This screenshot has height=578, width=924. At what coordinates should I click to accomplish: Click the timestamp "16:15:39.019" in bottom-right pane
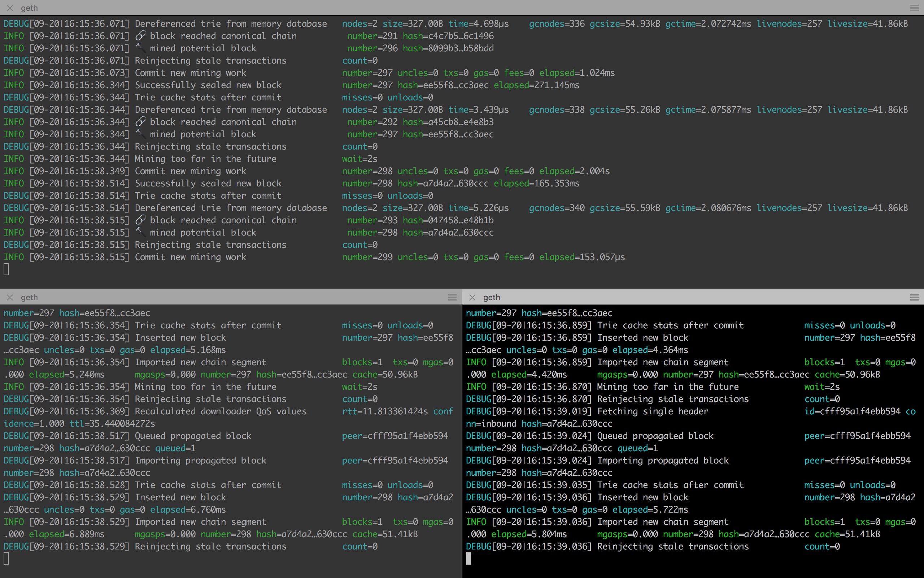[557, 411]
